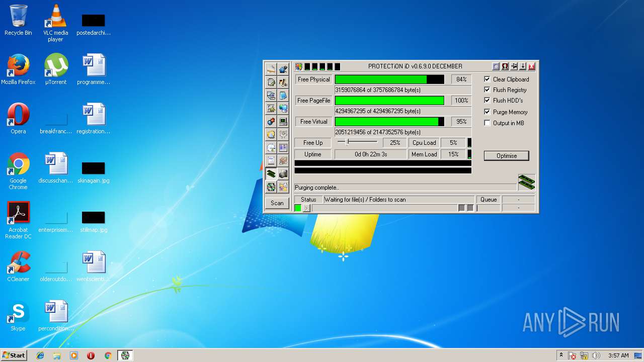644x362 pixels.
Task: Click the CCleaner desktop icon
Action: [x=18, y=266]
